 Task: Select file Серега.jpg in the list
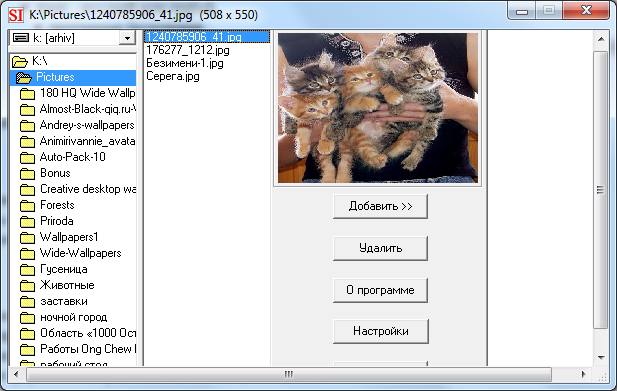click(173, 76)
